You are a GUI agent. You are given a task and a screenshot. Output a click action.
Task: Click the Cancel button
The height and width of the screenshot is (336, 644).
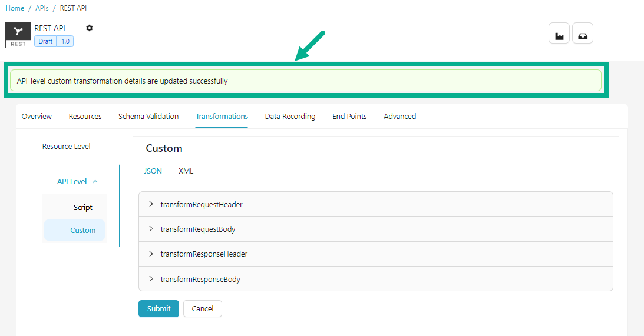click(x=202, y=309)
